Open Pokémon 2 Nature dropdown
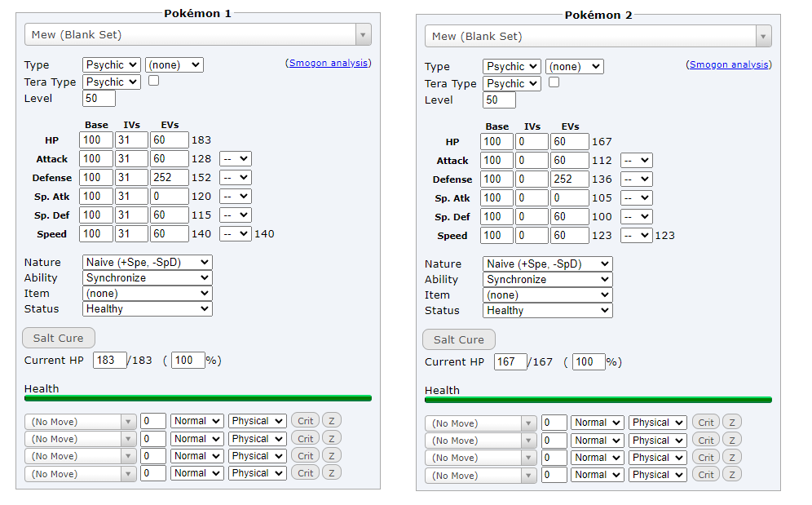Image resolution: width=812 pixels, height=505 pixels. [548, 264]
